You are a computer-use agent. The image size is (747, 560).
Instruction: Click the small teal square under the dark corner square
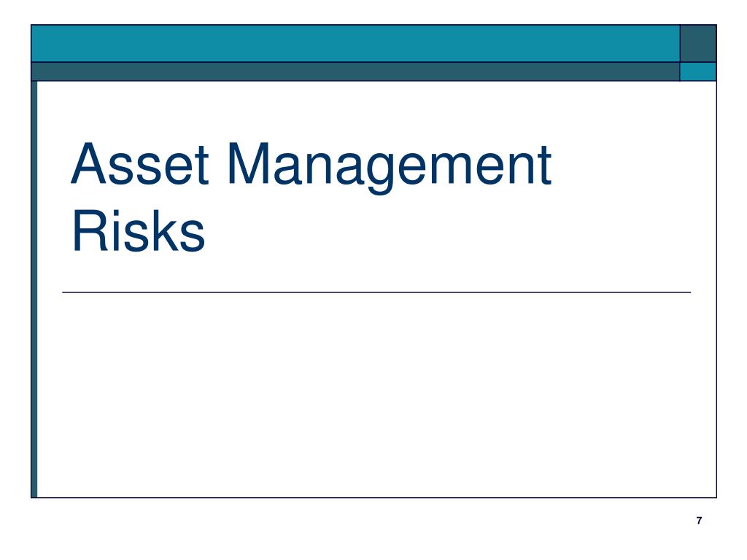(698, 72)
